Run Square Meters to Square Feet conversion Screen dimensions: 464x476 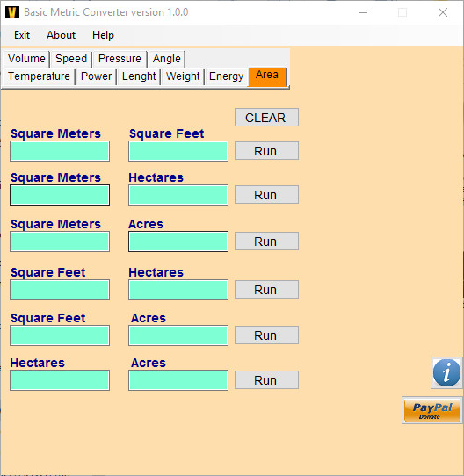point(266,151)
